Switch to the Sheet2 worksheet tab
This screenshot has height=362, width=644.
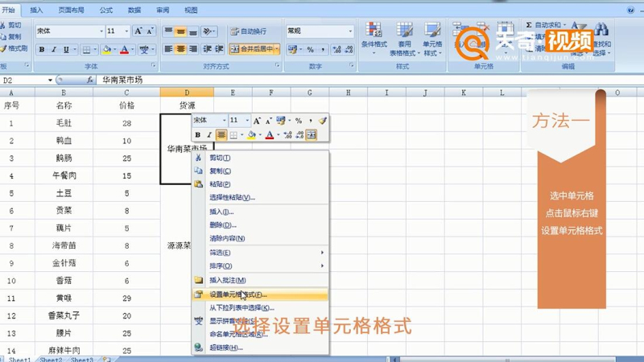[51, 360]
